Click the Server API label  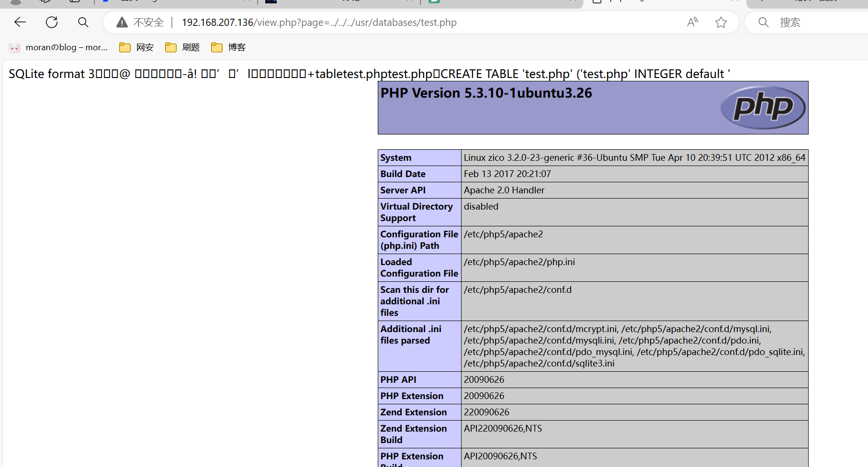(x=403, y=190)
